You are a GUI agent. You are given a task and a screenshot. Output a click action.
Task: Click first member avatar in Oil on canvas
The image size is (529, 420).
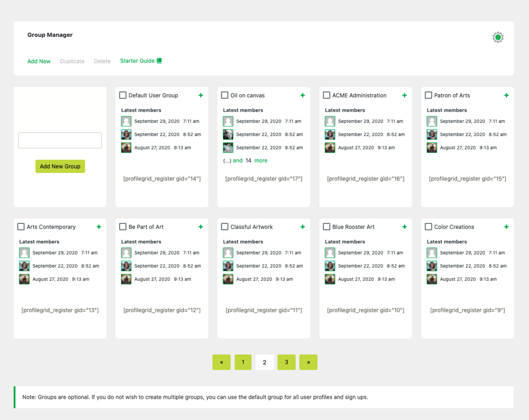(x=228, y=121)
